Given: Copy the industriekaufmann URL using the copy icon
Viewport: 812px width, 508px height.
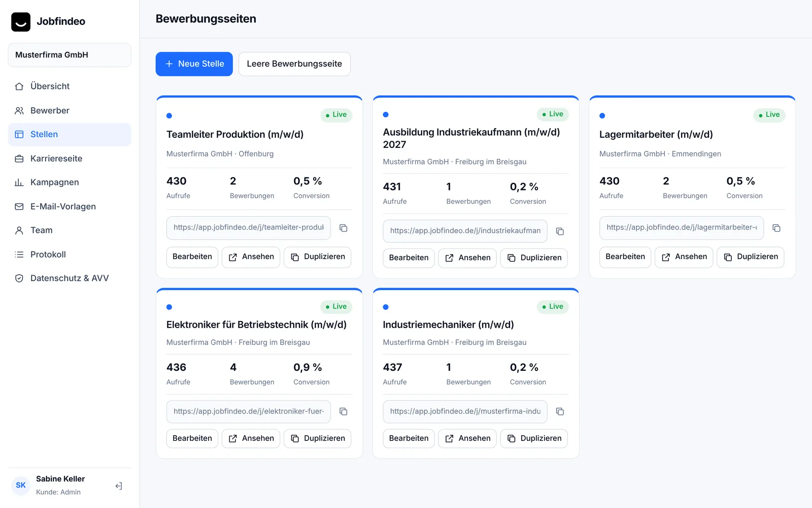Looking at the screenshot, I should [x=560, y=231].
